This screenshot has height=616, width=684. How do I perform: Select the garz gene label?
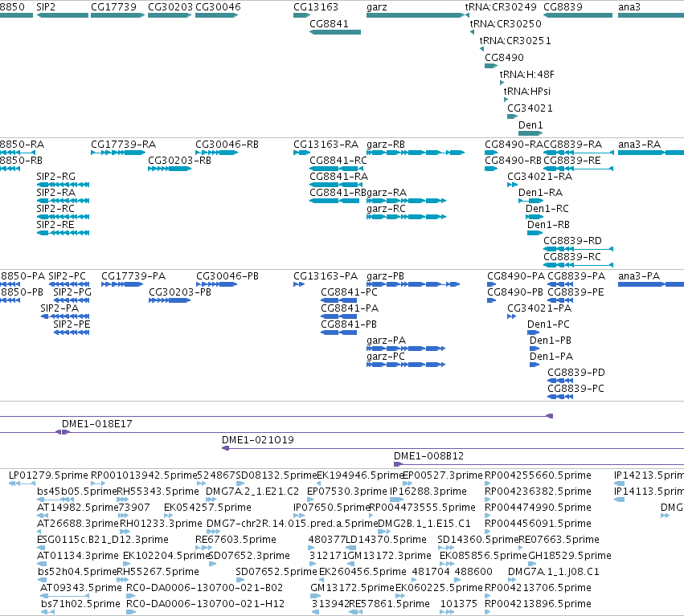[x=376, y=7]
